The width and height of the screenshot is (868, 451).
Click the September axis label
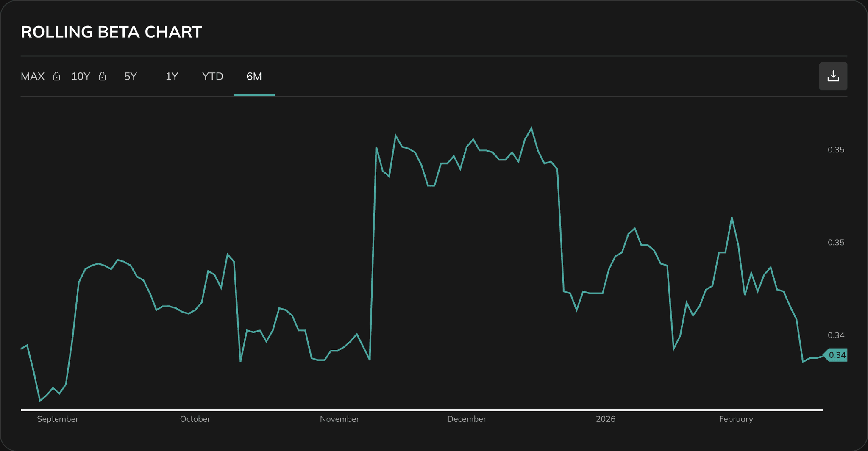(x=58, y=419)
